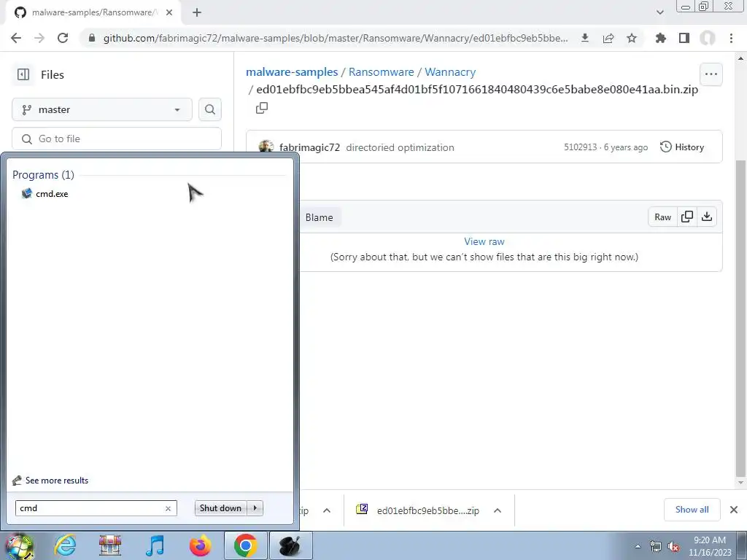Open the clock showing 9:20 AM
The width and height of the screenshot is (747, 560).
coord(710,546)
